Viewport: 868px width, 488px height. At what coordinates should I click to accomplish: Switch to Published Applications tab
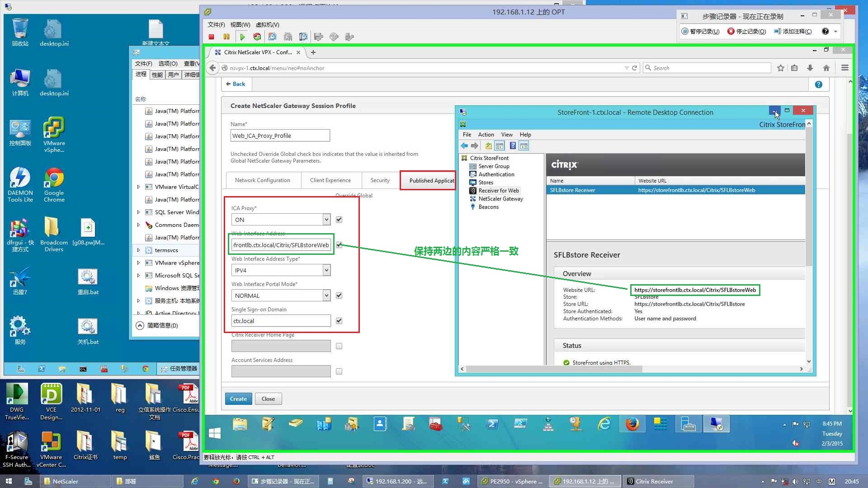tap(428, 181)
